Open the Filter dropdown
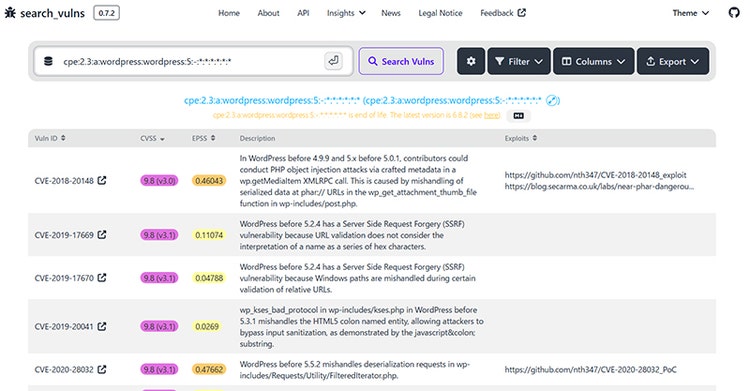Viewport: 750px width, 391px height. (x=519, y=61)
